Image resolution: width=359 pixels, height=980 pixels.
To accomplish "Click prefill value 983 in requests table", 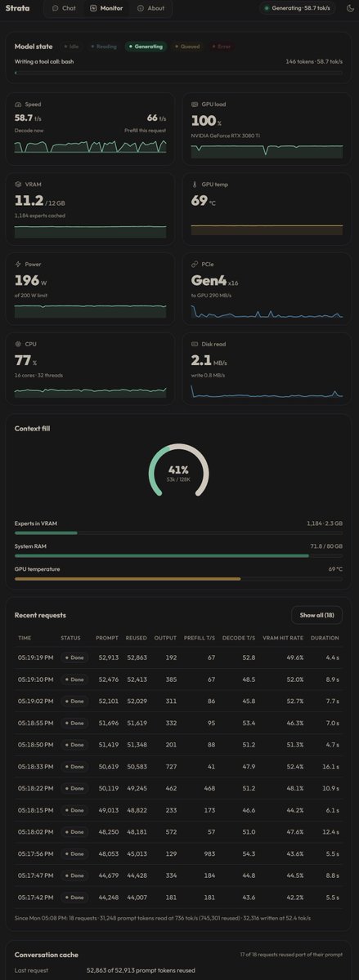I will [x=209, y=855].
